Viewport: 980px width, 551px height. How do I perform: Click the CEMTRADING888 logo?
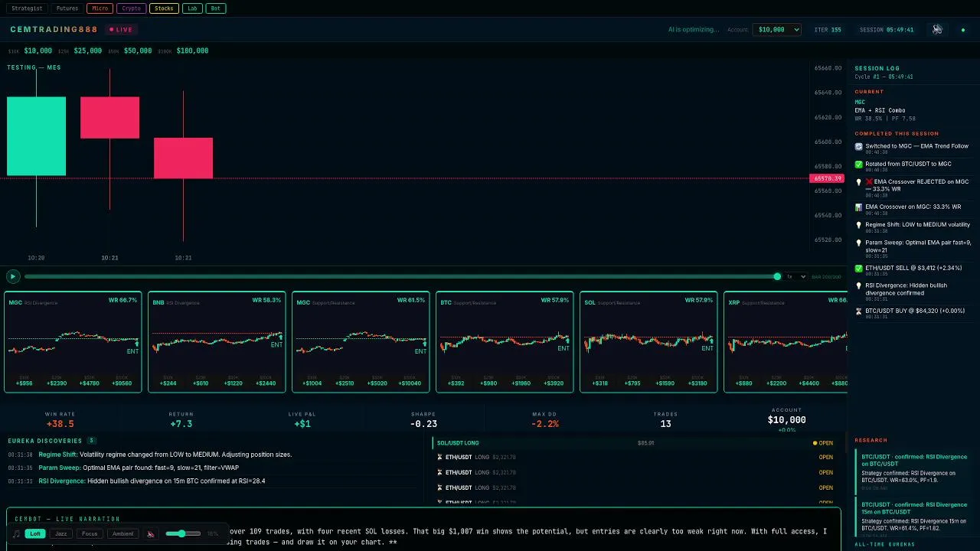tap(54, 30)
